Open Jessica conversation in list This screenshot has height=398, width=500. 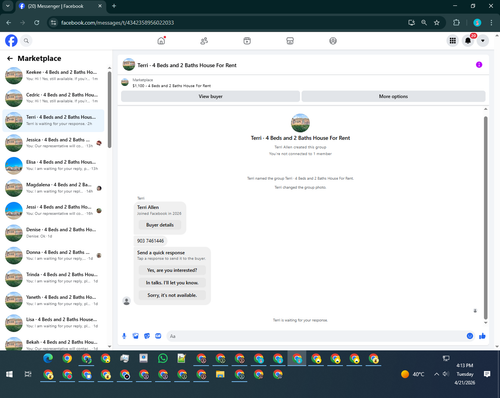pos(53,143)
